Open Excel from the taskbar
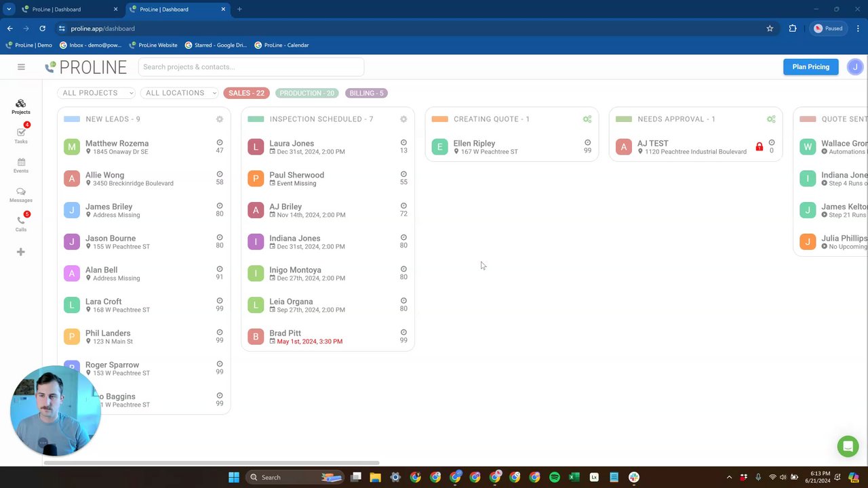 coord(574,477)
